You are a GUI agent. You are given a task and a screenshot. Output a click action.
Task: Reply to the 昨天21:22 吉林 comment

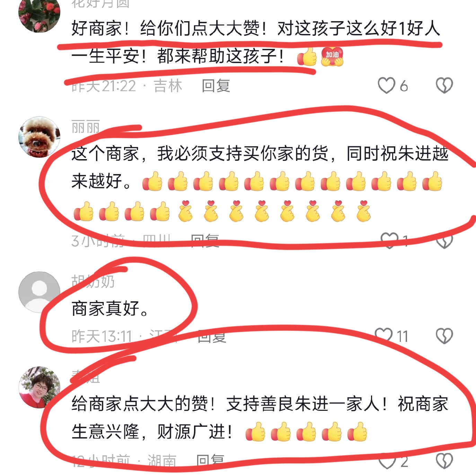point(216,86)
